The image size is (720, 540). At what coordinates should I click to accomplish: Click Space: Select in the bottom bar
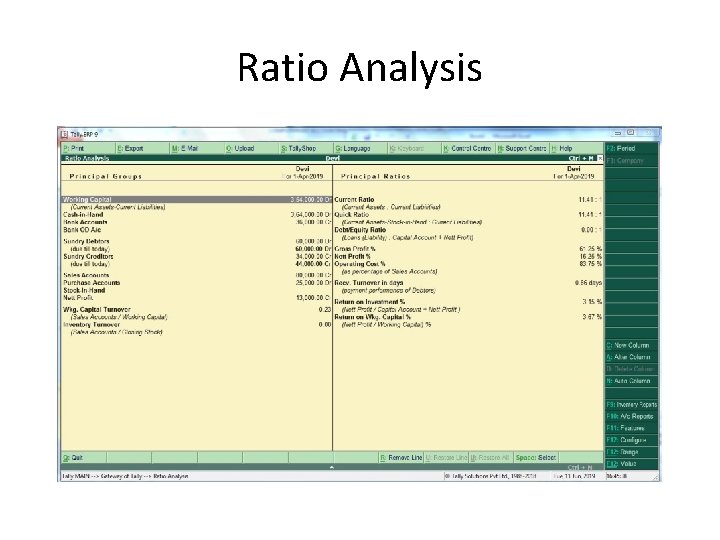point(535,458)
